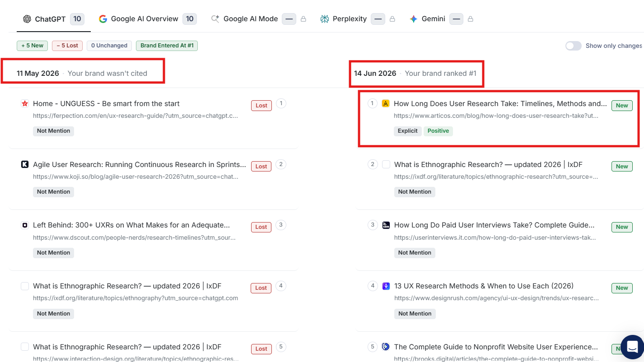The image size is (644, 362).
Task: Click the lock icon beside Gemini
Action: [471, 19]
